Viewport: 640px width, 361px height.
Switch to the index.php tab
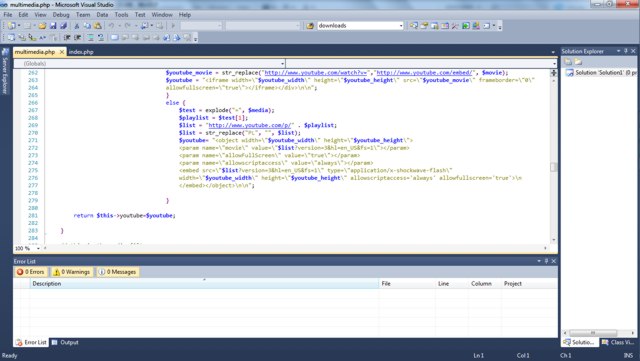tap(81, 52)
